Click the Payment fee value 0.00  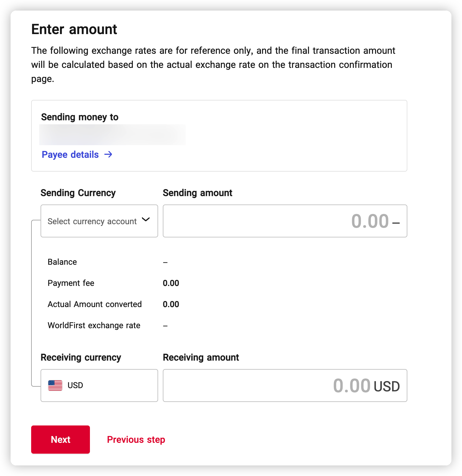171,283
